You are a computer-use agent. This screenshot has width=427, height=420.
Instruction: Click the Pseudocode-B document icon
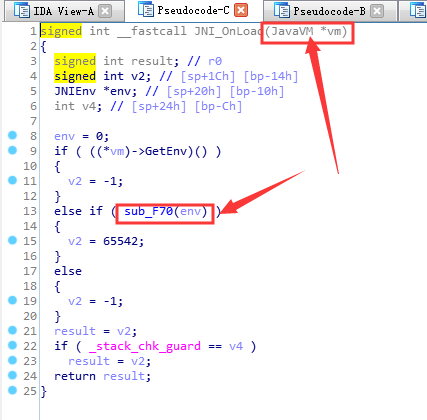282,11
